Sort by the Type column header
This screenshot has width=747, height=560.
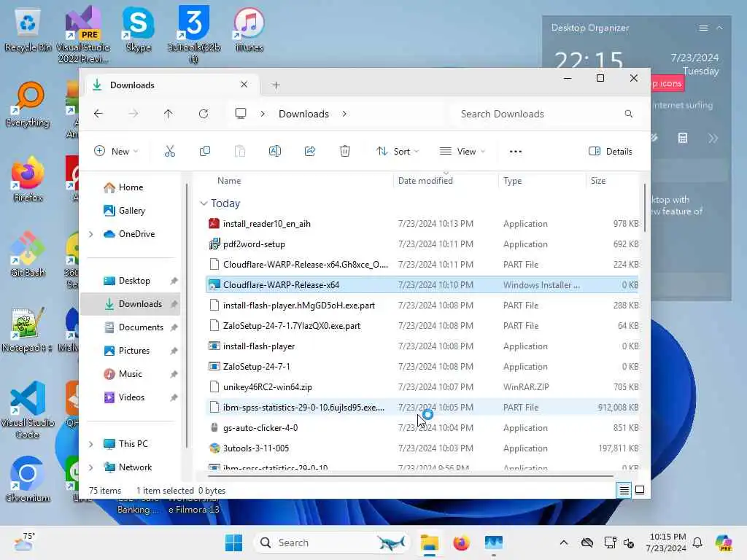point(542,181)
